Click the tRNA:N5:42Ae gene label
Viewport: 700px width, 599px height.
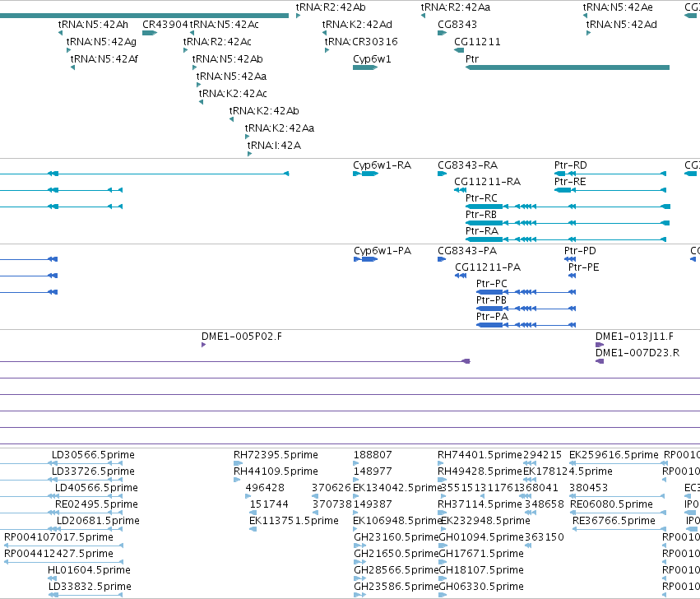pyautogui.click(x=618, y=7)
